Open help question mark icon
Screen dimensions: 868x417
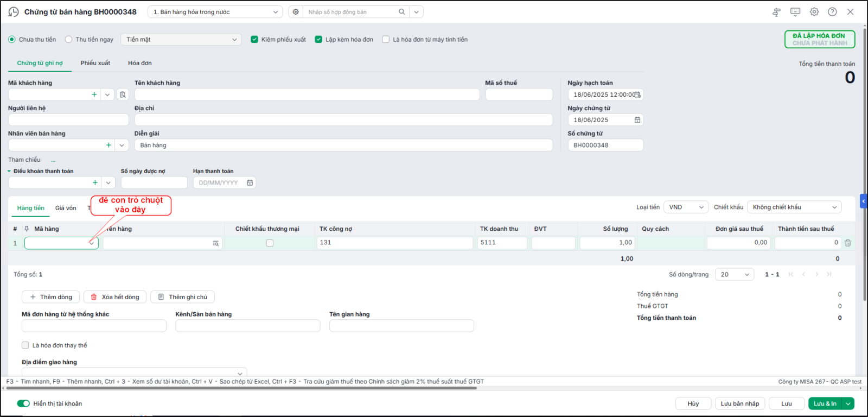(832, 12)
